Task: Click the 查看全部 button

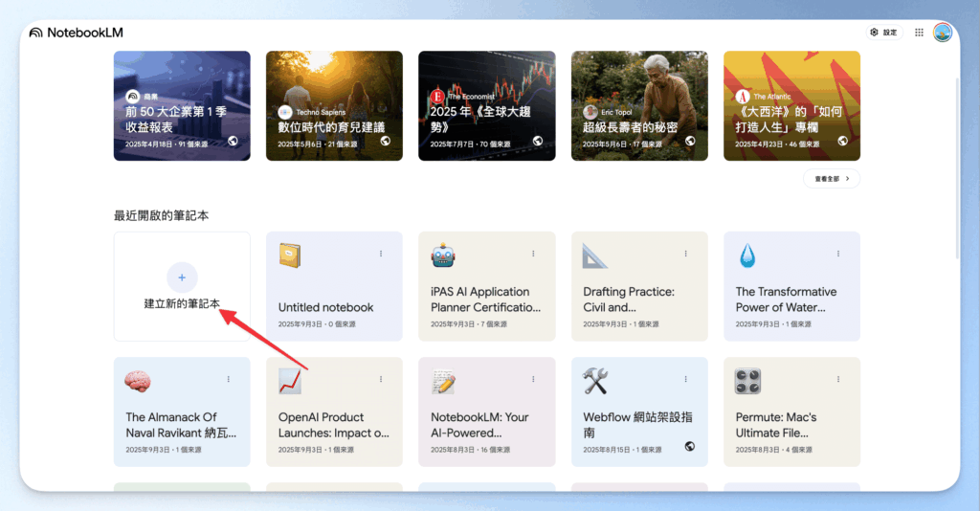Action: 832,179
